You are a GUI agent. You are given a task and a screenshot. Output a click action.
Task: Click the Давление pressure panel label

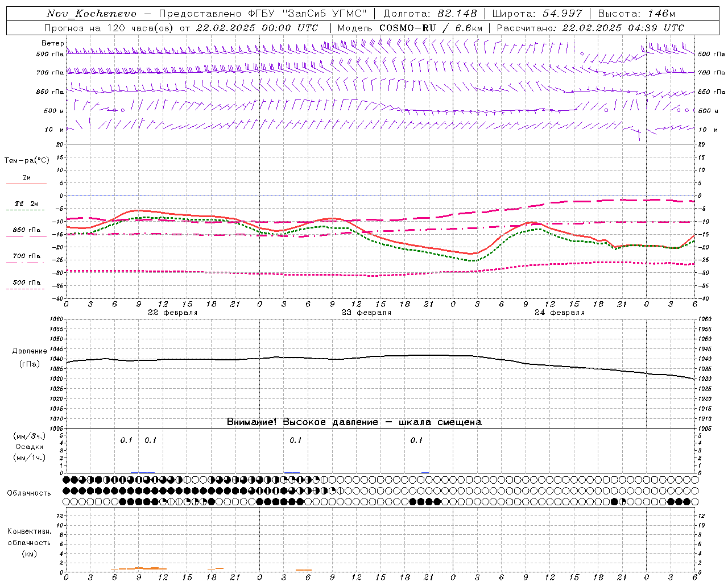tap(30, 351)
